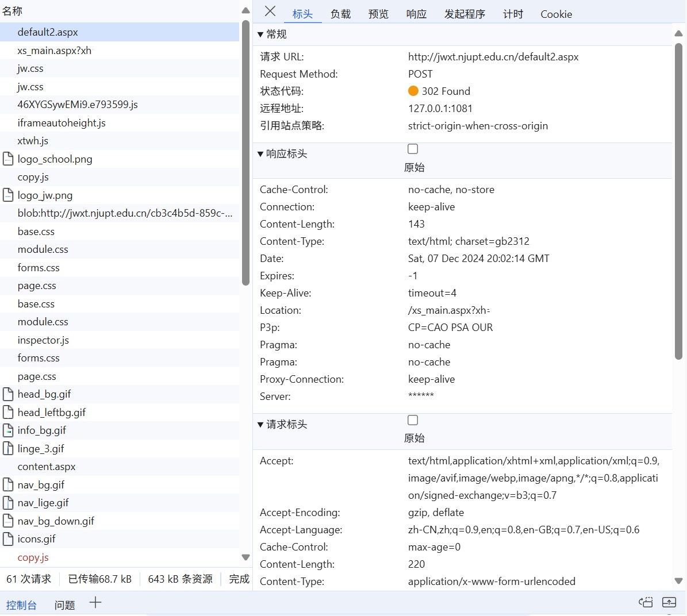Collapse the 响应标头 section
The width and height of the screenshot is (687, 616).
tap(260, 153)
